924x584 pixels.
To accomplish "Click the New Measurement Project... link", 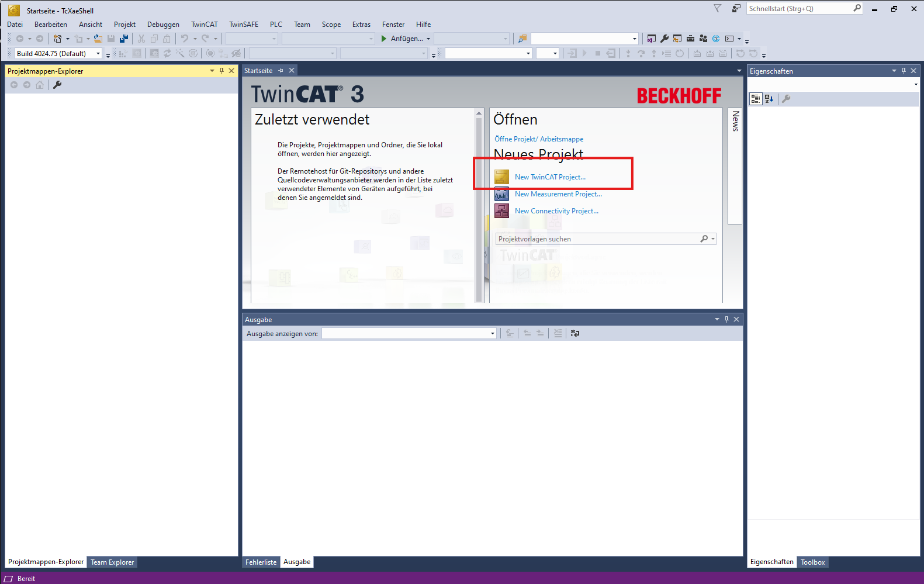I will (x=558, y=194).
